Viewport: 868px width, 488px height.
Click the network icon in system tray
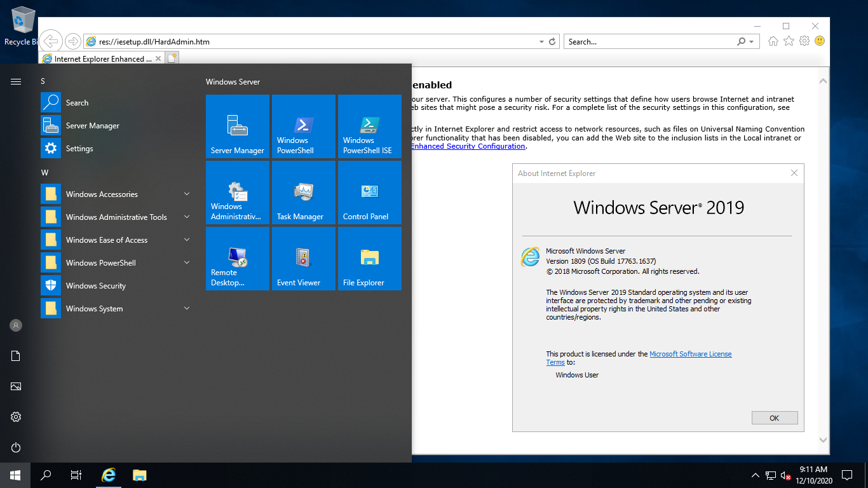(771, 475)
